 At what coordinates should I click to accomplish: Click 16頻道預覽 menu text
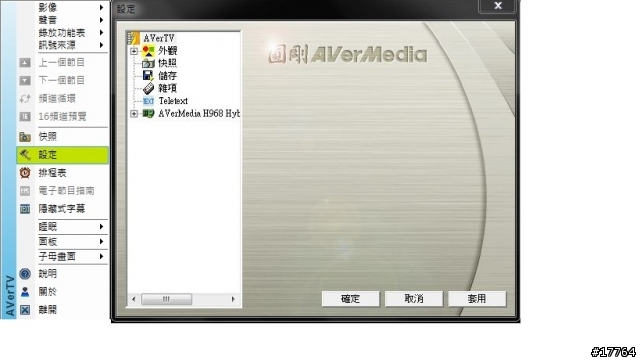tap(62, 117)
